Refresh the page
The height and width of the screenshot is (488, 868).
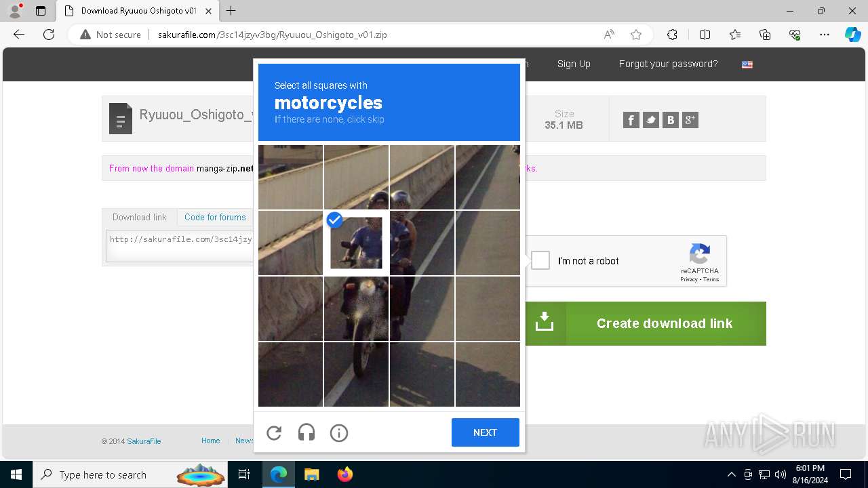click(49, 35)
